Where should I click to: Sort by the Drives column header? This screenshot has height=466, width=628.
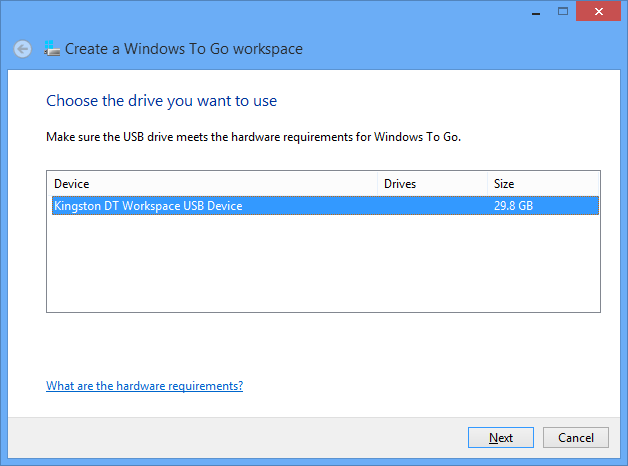click(433, 184)
